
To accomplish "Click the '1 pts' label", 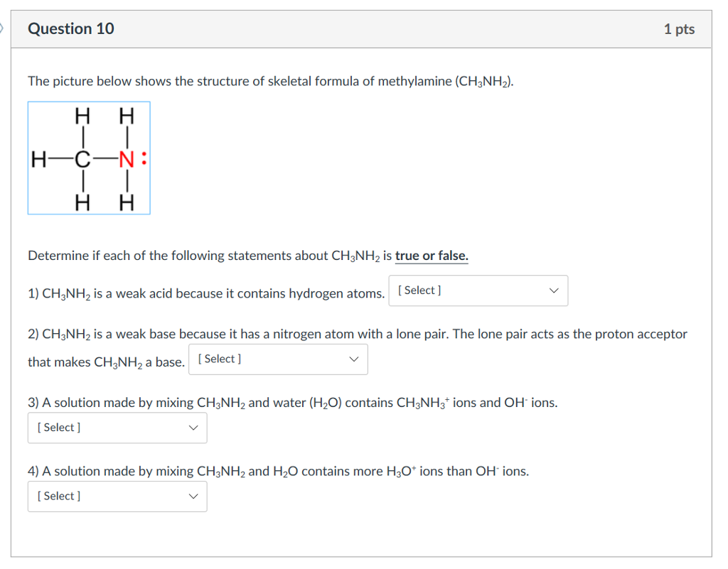I will 679,28.
